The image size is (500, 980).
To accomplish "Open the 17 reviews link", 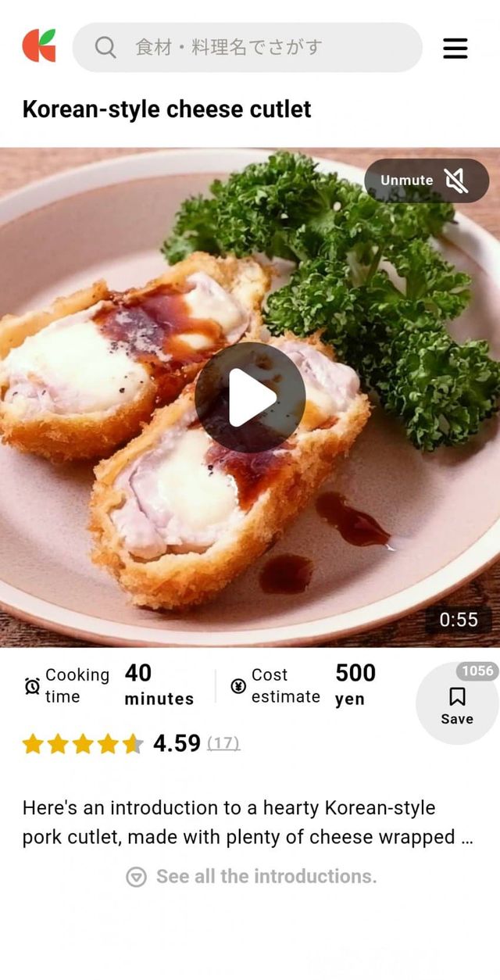I will [x=223, y=743].
